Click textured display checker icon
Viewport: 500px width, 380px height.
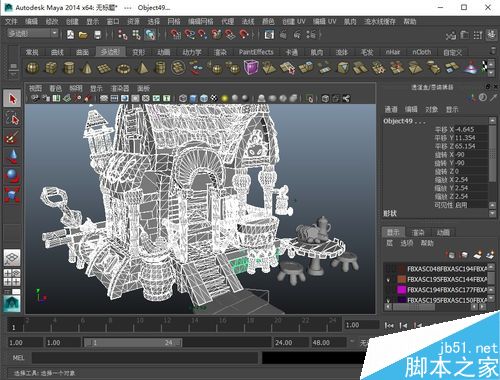(x=214, y=98)
